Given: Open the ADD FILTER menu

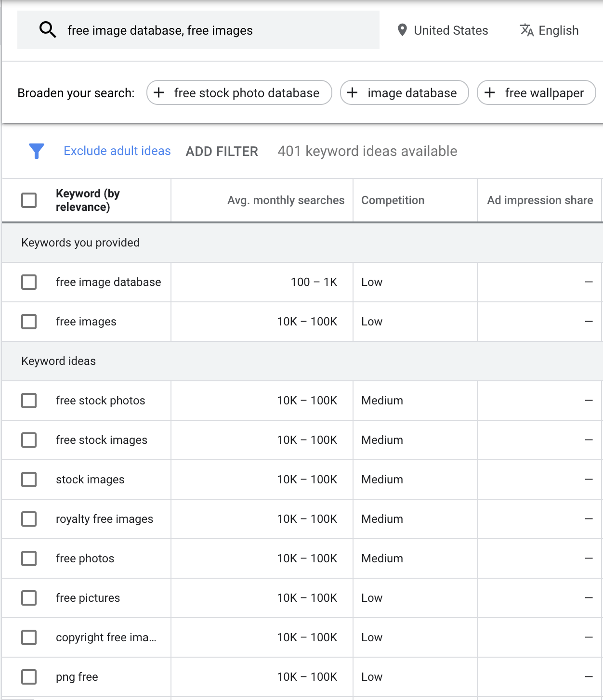Looking at the screenshot, I should [222, 151].
